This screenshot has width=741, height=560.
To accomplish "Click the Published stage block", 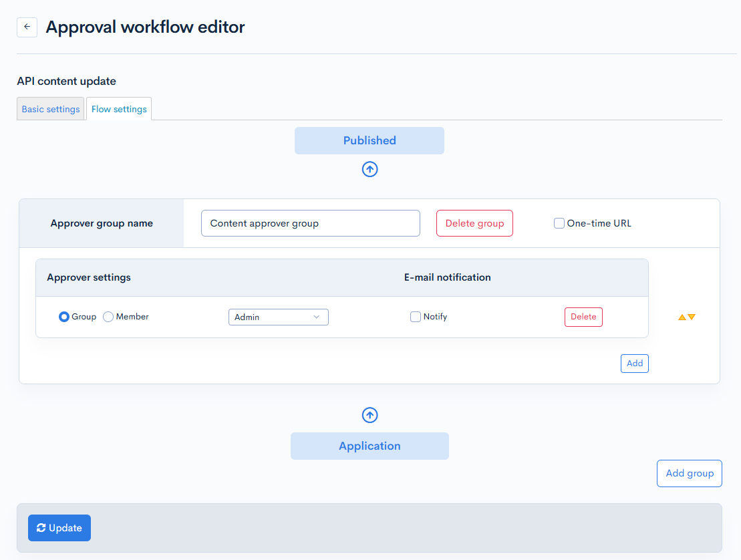I will pyautogui.click(x=369, y=141).
